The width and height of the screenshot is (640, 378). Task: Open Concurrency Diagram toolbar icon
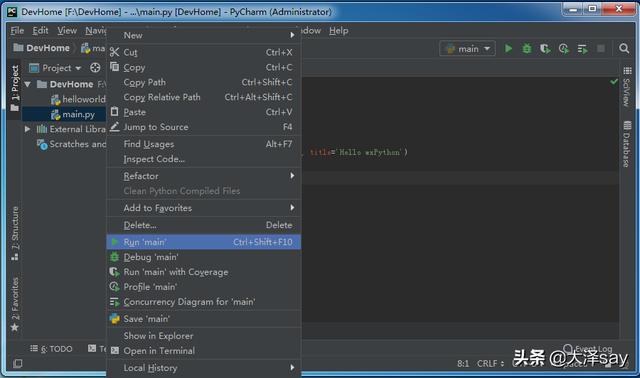(582, 49)
